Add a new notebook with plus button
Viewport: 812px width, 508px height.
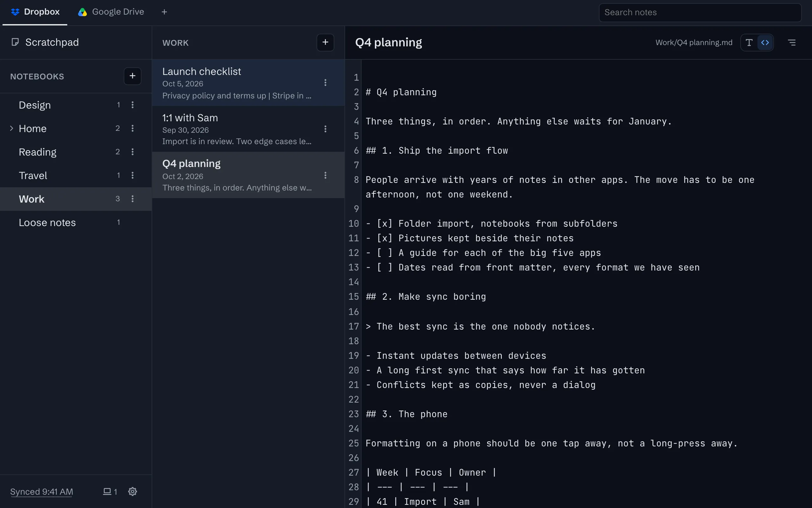(x=133, y=76)
